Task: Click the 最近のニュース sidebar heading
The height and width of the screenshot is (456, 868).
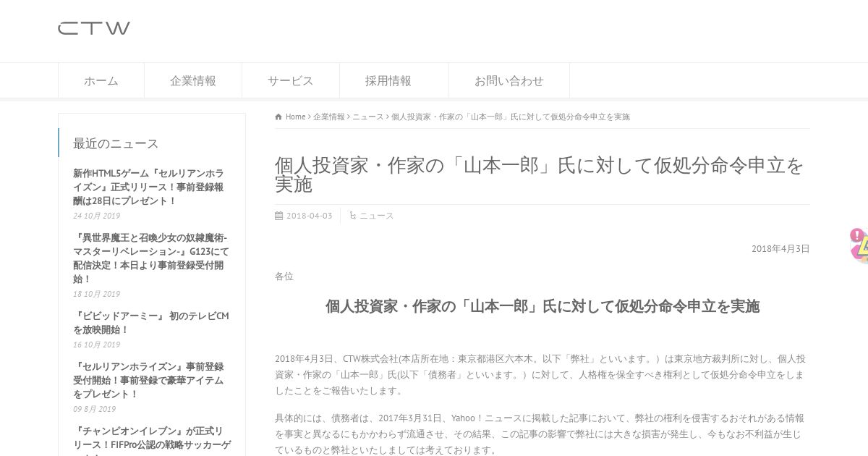Action: 116,143
